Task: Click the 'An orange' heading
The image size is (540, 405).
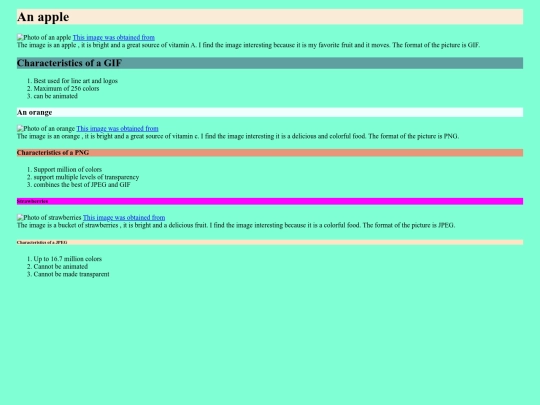Action: pyautogui.click(x=270, y=112)
